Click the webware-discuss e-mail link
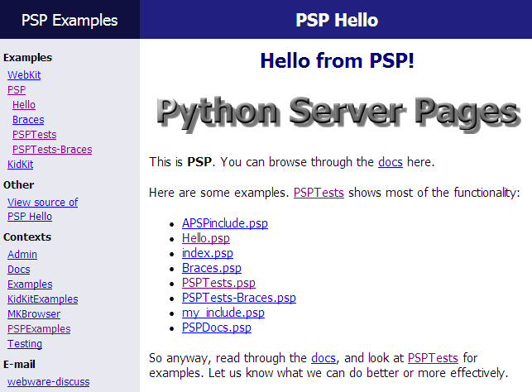The height and width of the screenshot is (392, 532). click(48, 382)
